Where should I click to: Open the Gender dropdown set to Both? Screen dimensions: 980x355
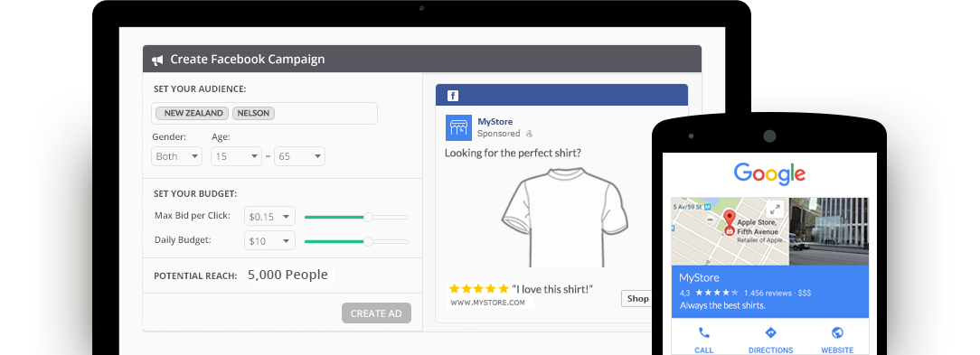click(177, 156)
